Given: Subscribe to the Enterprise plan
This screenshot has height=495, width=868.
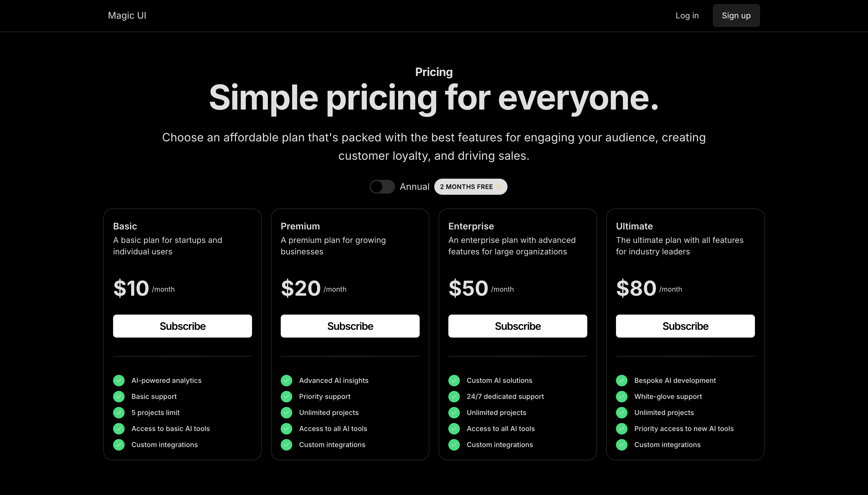Looking at the screenshot, I should coord(518,326).
